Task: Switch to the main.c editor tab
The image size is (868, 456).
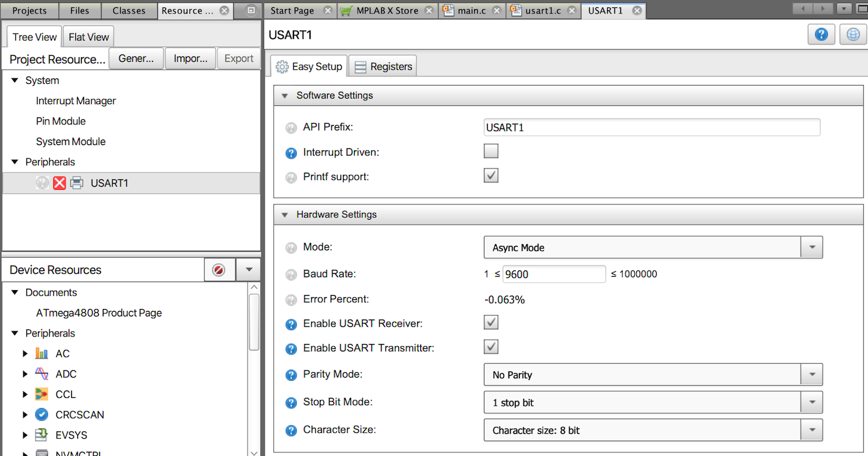Action: coord(471,10)
